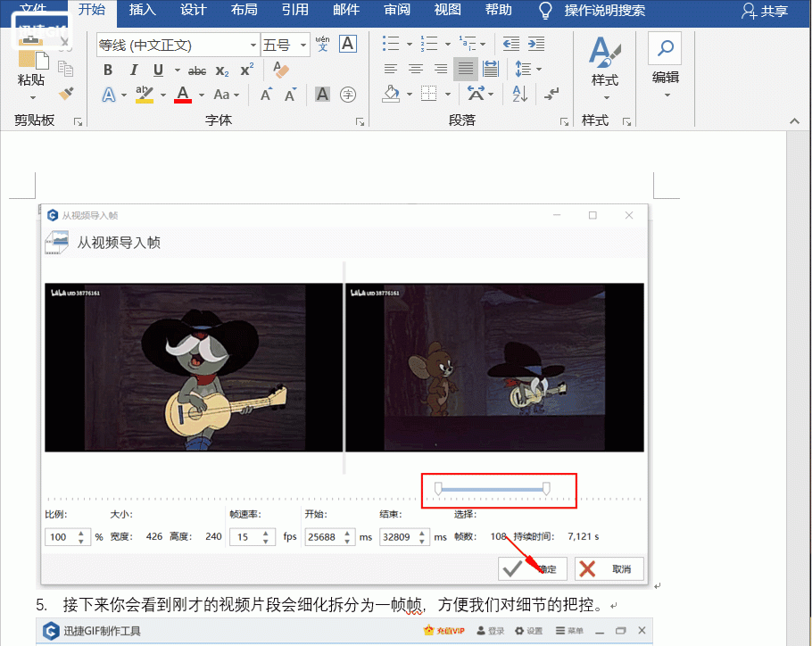Click 共享 share button
This screenshot has width=812, height=646.
coord(765,11)
